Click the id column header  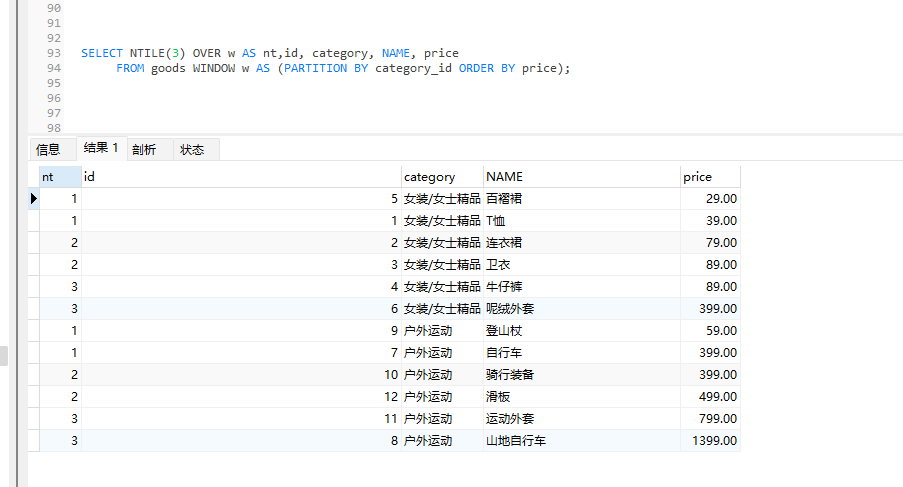241,177
